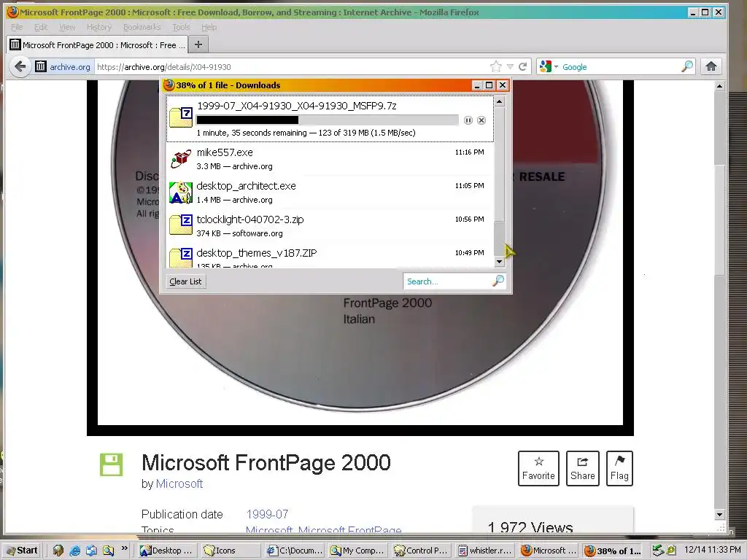Select the mike557.exe file icon
Screen dimensions: 747x560
(181, 159)
